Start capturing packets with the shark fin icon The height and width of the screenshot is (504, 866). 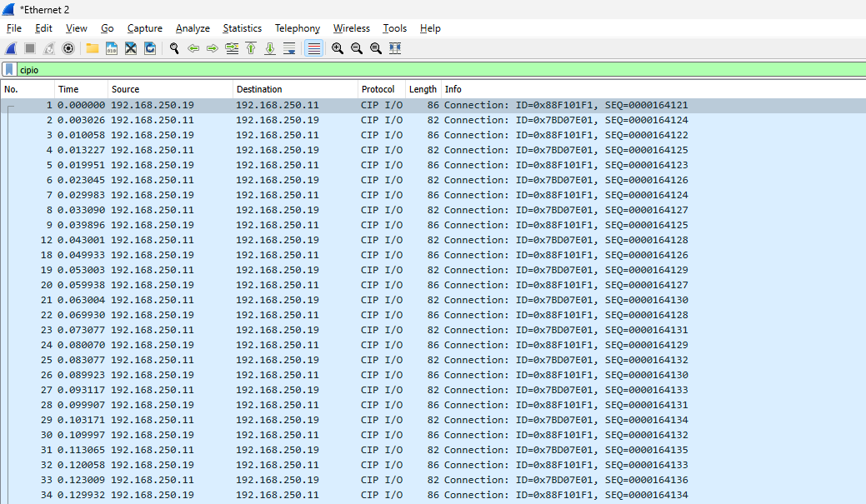(x=11, y=48)
